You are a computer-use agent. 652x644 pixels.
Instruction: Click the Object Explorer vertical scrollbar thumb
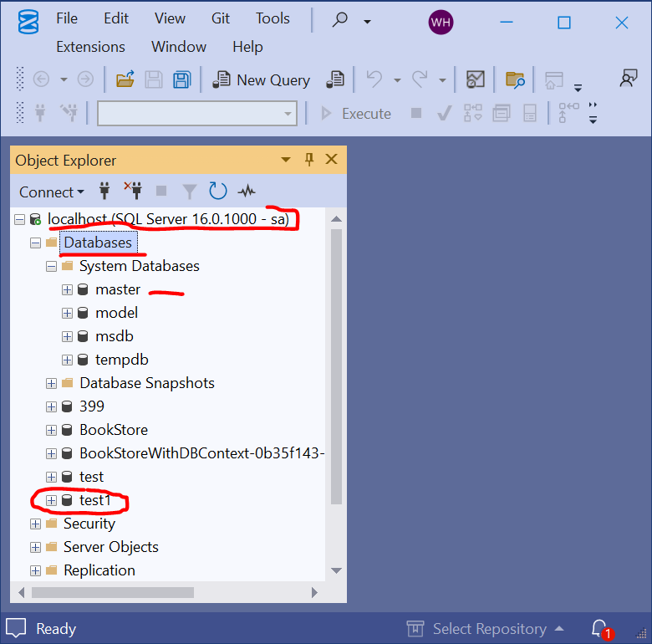336,366
